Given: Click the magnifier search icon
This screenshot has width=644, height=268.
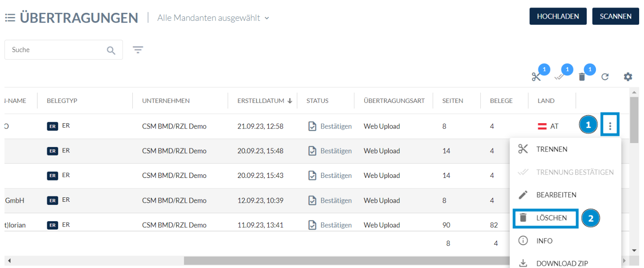Looking at the screenshot, I should point(111,50).
